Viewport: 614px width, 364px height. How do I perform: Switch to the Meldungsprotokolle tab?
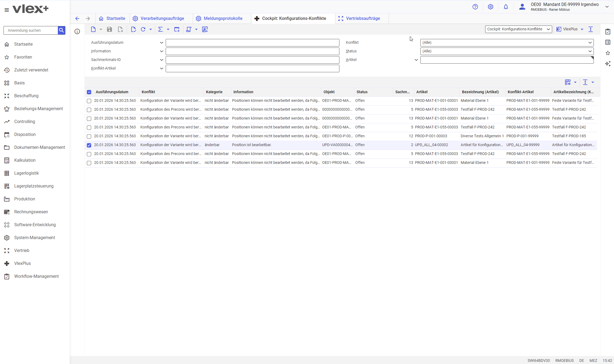(223, 19)
